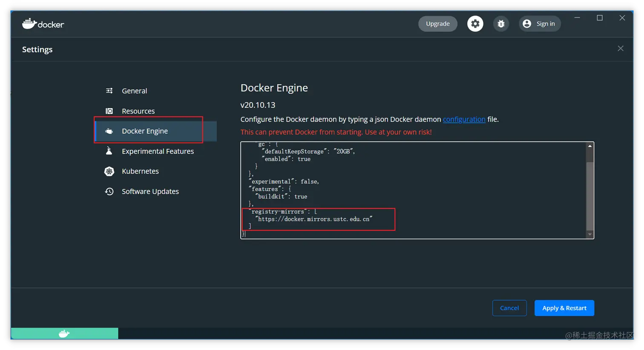Screen dimensions: 644x350
Task: Click the JSON editor scroll down arrow
Action: pyautogui.click(x=590, y=234)
